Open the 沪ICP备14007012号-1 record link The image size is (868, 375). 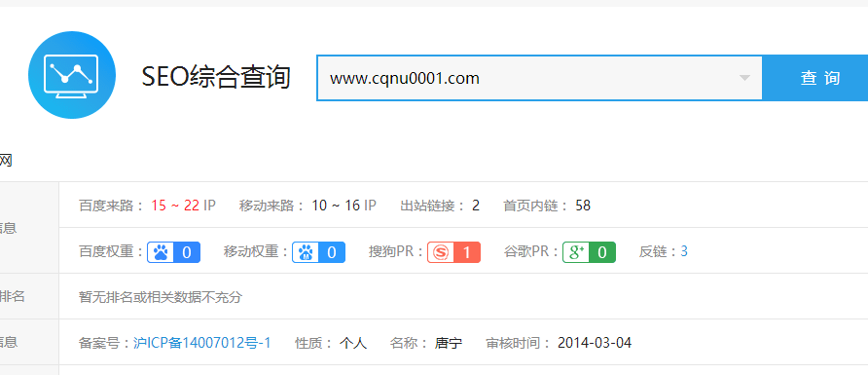coord(202,344)
